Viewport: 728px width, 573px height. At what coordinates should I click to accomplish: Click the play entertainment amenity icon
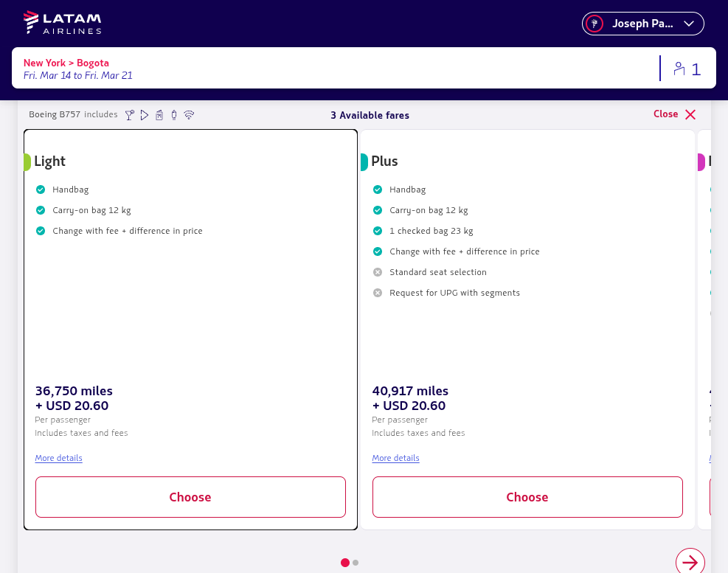coord(145,115)
